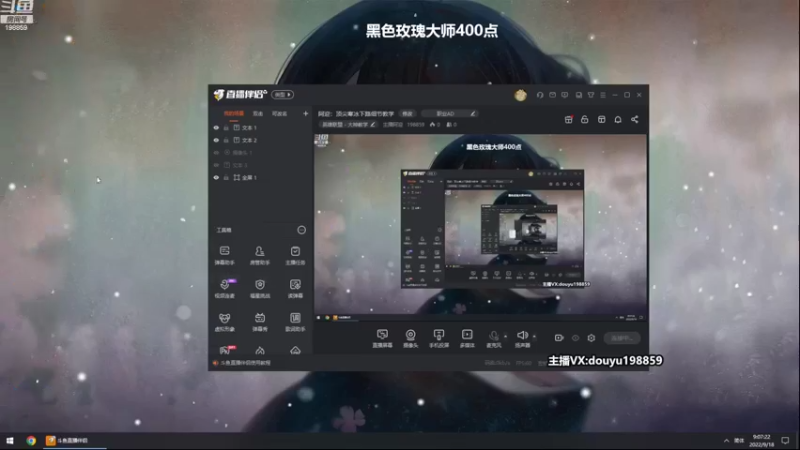This screenshot has width=800, height=450.
Task: Add a 多媒体 media source
Action: [x=467, y=338]
